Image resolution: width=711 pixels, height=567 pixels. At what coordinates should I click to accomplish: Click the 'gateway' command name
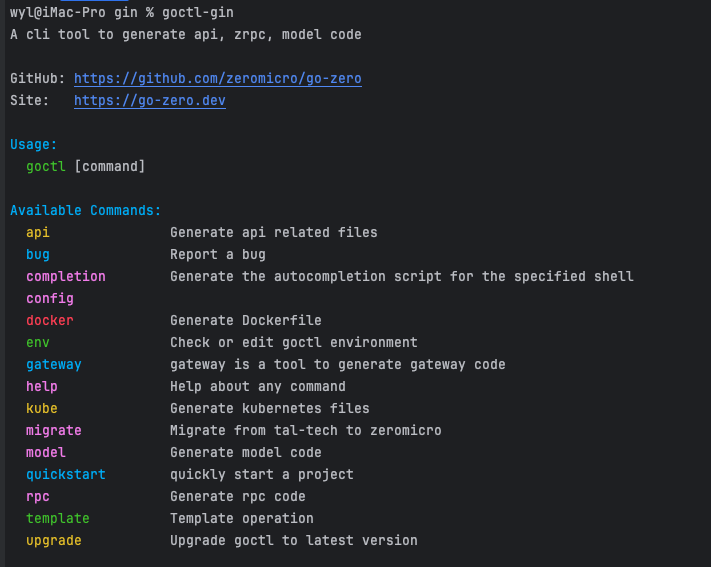pyautogui.click(x=54, y=364)
